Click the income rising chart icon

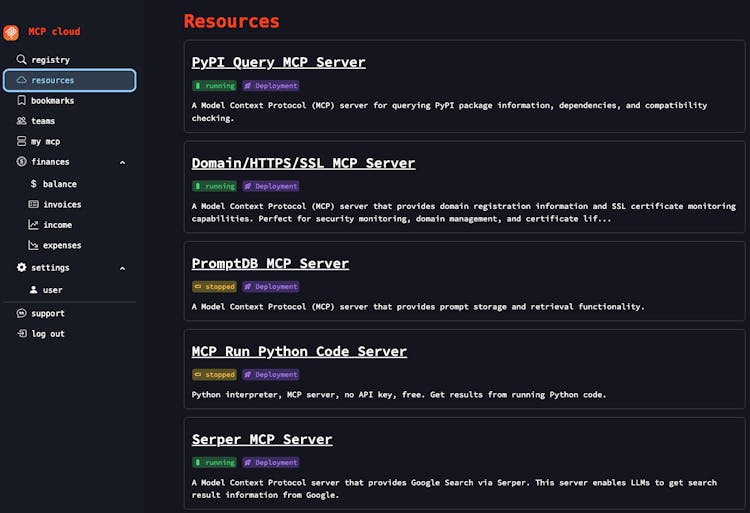(33, 225)
